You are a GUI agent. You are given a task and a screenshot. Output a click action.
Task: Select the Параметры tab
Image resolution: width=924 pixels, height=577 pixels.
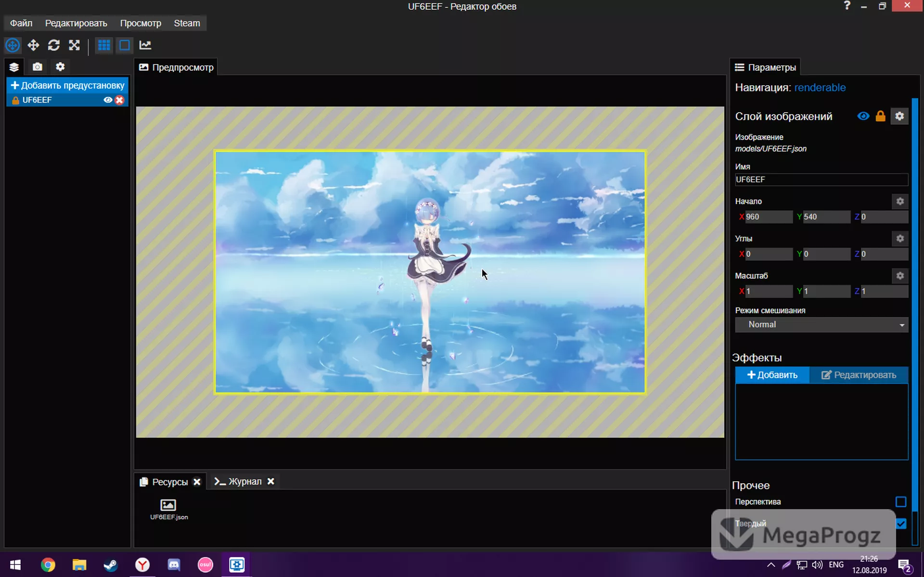tap(765, 67)
